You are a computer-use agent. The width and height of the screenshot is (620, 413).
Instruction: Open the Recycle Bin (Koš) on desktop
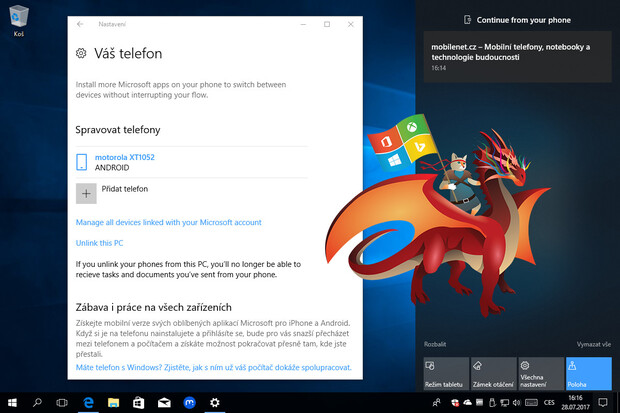[19, 21]
